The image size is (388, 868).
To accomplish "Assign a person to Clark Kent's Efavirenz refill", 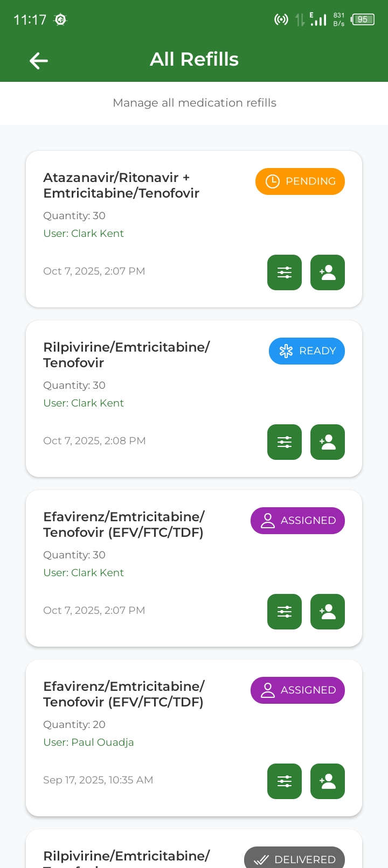I will pyautogui.click(x=328, y=612).
